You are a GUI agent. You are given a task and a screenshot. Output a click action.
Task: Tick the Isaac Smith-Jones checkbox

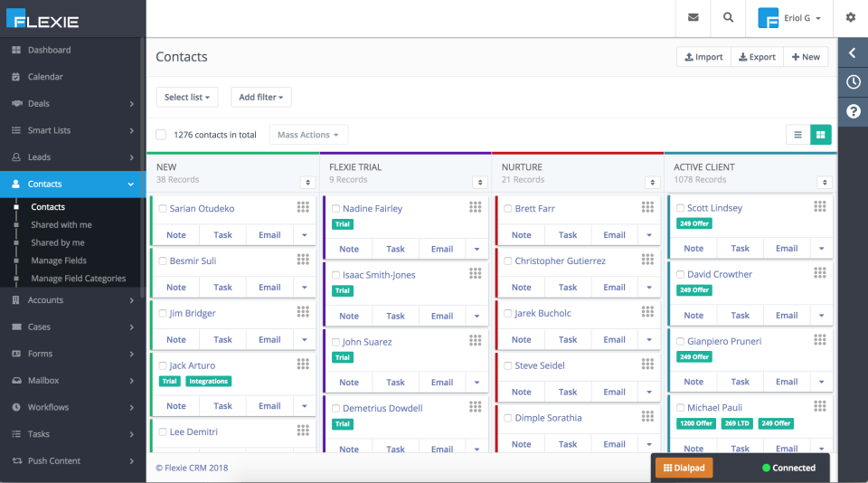pos(335,275)
